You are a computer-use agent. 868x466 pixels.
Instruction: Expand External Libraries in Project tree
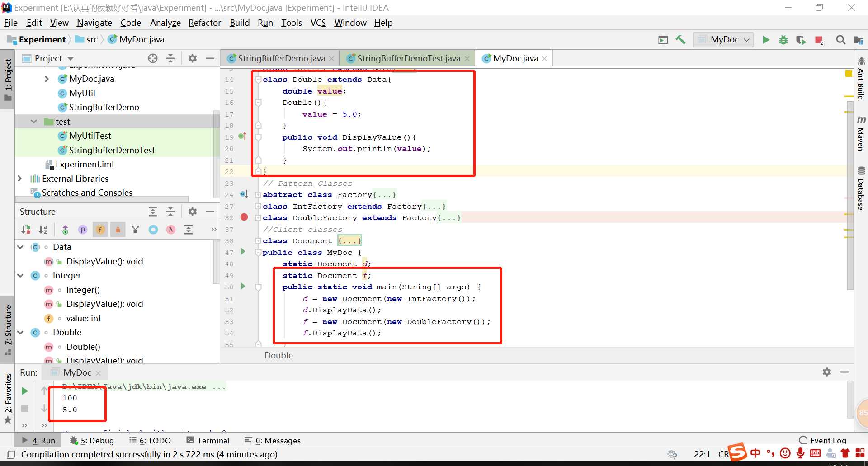(20, 179)
